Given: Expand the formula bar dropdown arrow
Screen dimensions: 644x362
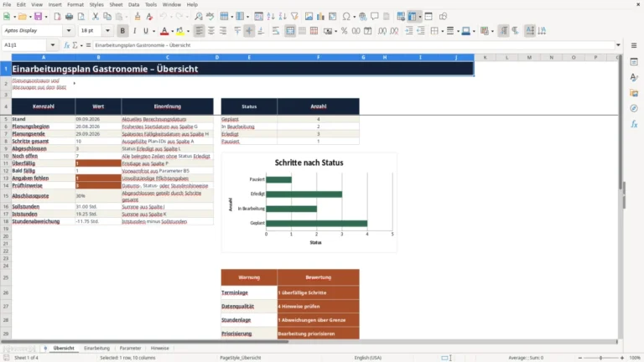Looking at the screenshot, I should click(618, 45).
